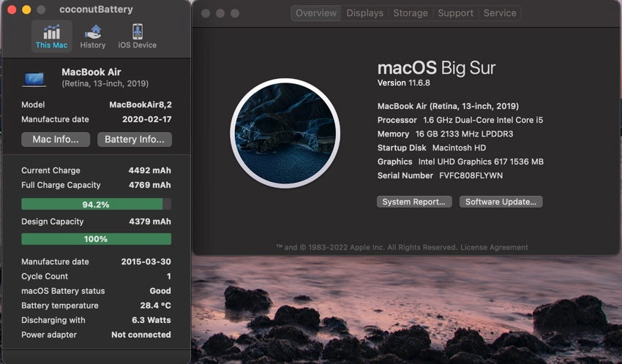Select the 2020-02-17 manufacture date
The image size is (622, 364).
click(x=147, y=119)
